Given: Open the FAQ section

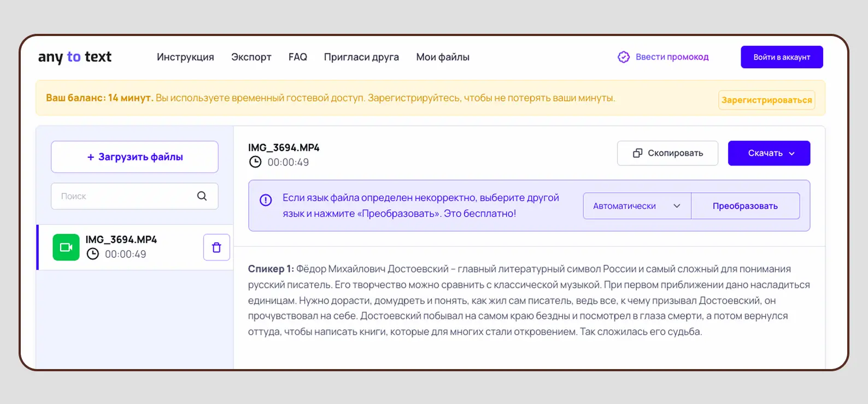Looking at the screenshot, I should (x=297, y=57).
